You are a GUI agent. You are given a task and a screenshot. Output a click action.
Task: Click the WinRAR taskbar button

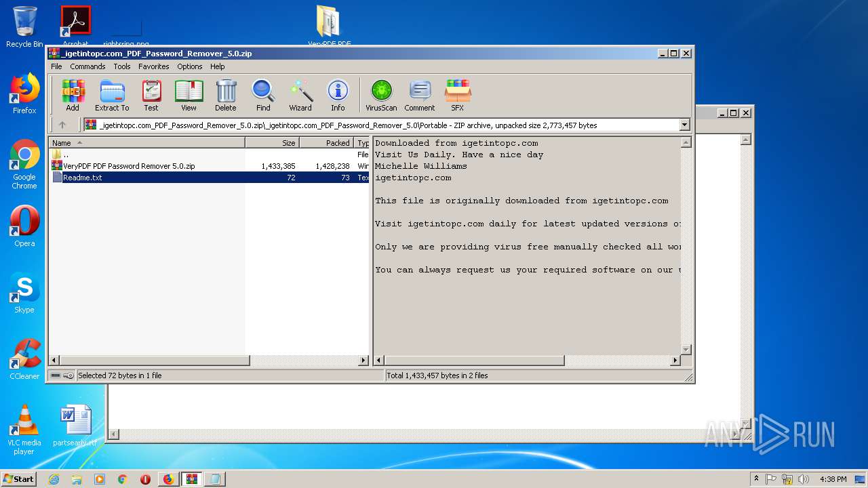pos(192,479)
